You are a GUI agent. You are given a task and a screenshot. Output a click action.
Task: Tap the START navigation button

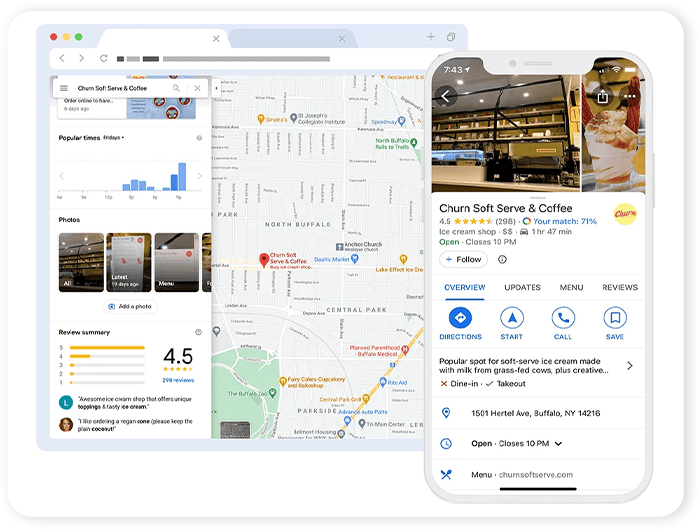pyautogui.click(x=512, y=324)
